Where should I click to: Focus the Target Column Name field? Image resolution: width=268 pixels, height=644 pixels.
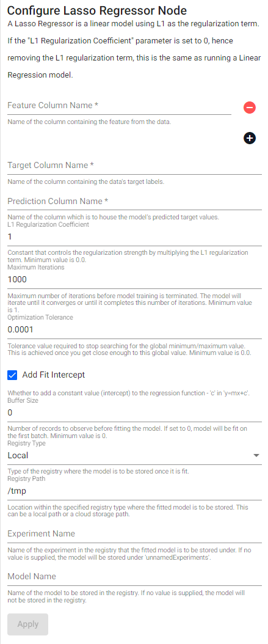click(135, 166)
